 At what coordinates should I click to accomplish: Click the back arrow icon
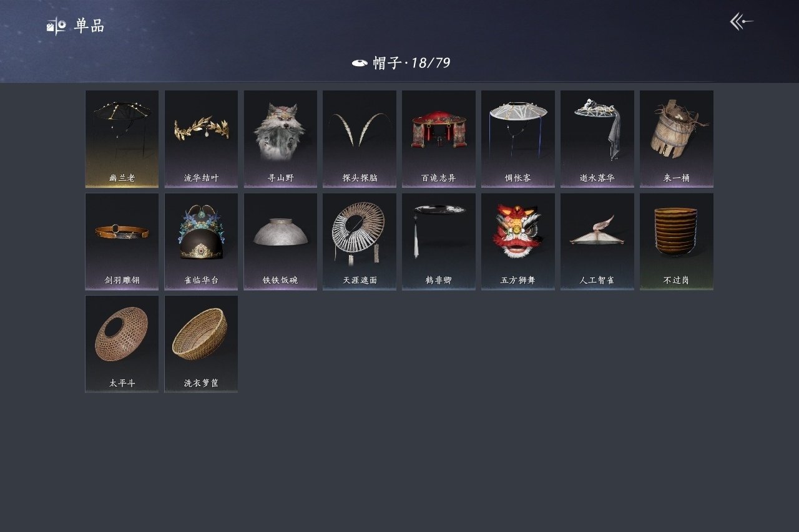click(742, 22)
